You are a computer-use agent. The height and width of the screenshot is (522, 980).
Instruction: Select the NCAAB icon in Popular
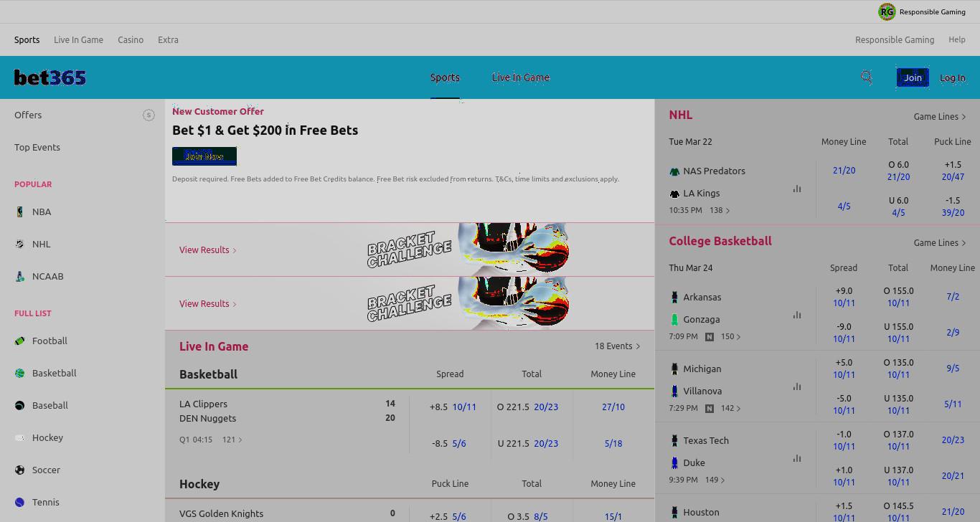click(19, 276)
